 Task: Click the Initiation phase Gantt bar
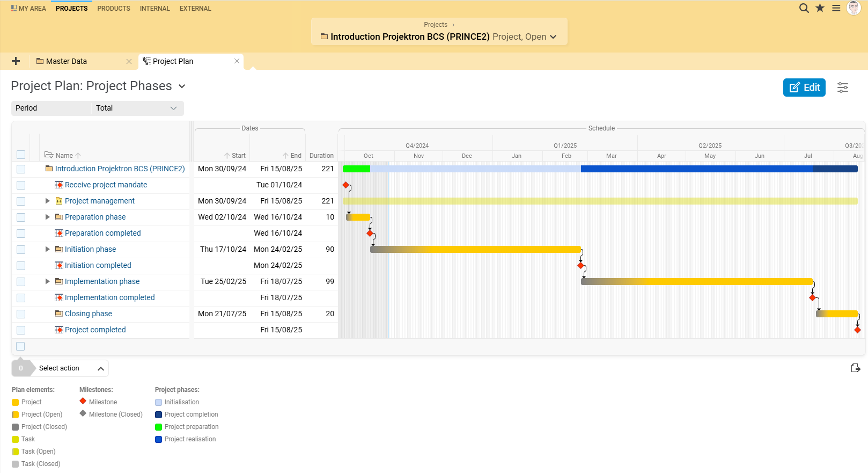tap(475, 249)
